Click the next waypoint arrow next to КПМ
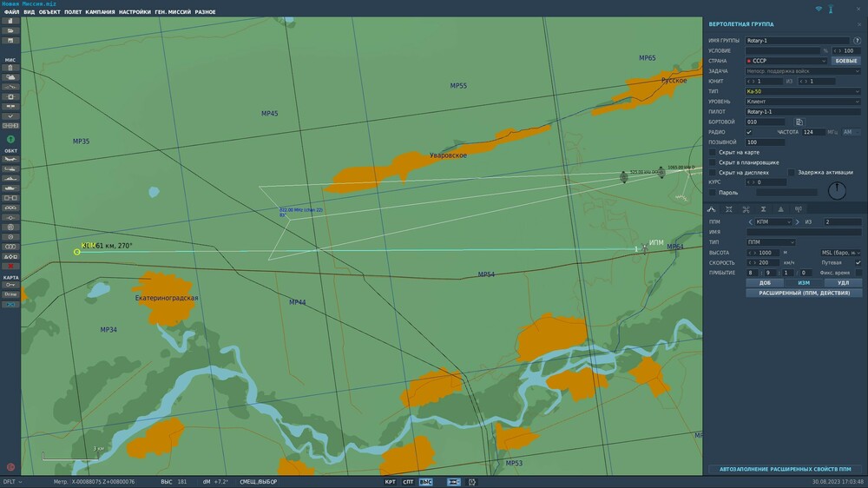The width and height of the screenshot is (868, 488). 798,222
